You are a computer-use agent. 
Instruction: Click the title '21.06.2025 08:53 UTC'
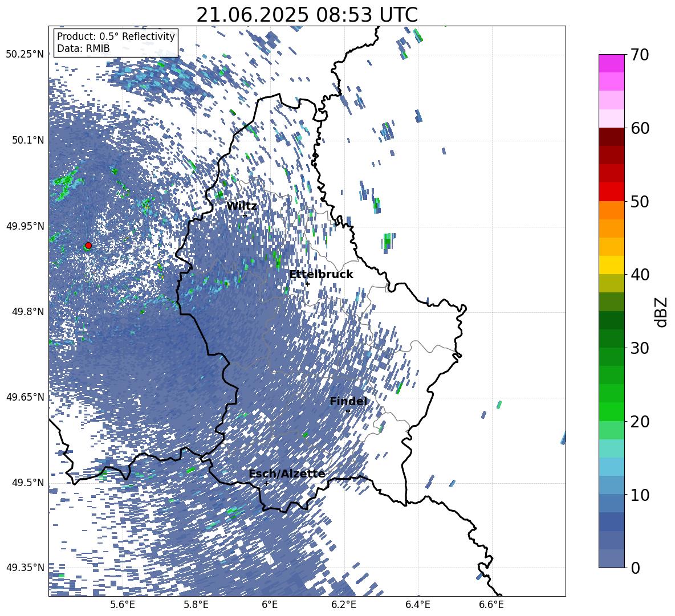[307, 15]
